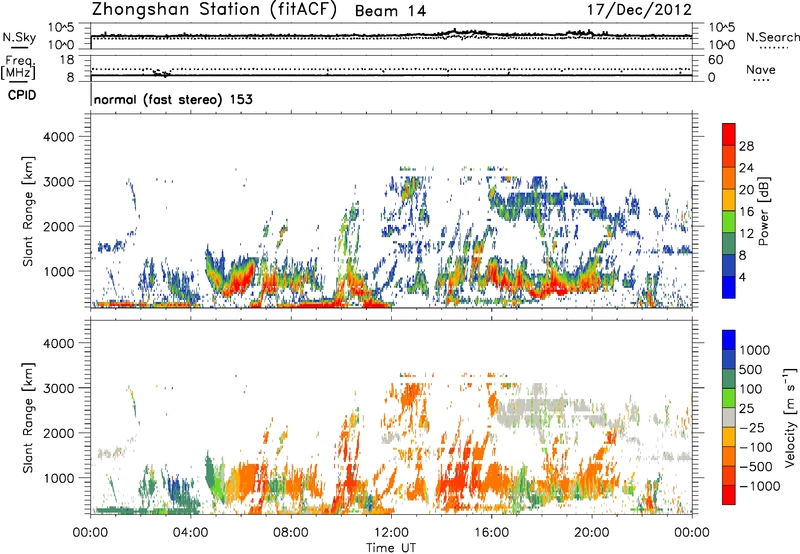The image size is (800, 554).
Task: Click the '08:00' time axis label
Action: pos(291,533)
